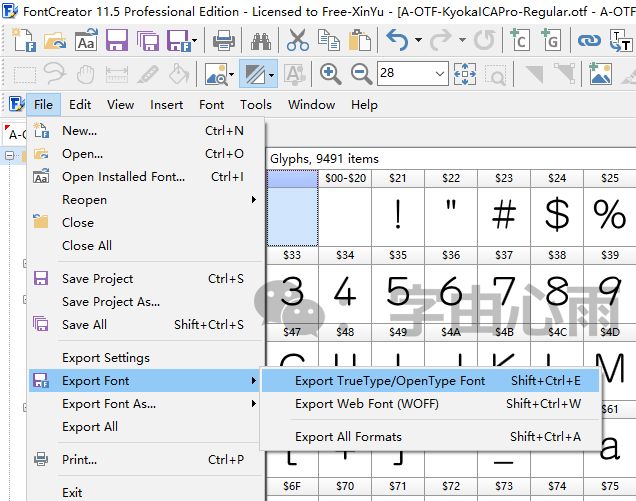This screenshot has height=501, width=636.
Task: Click the Zoom Out magnifier icon
Action: pyautogui.click(x=361, y=74)
